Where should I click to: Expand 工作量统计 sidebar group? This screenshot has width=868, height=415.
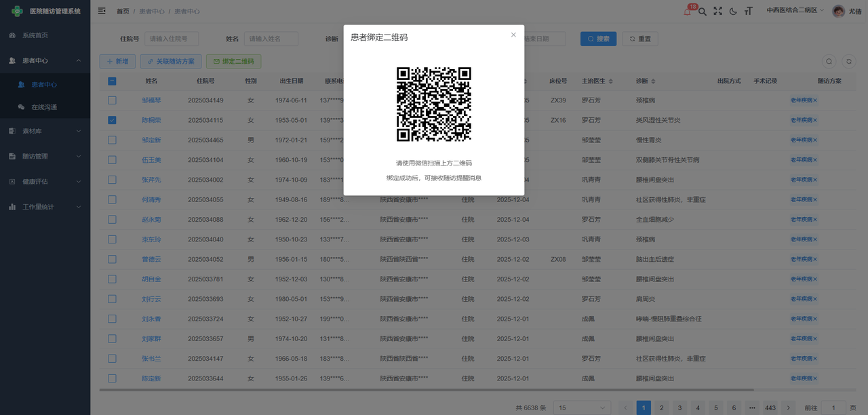tap(45, 207)
